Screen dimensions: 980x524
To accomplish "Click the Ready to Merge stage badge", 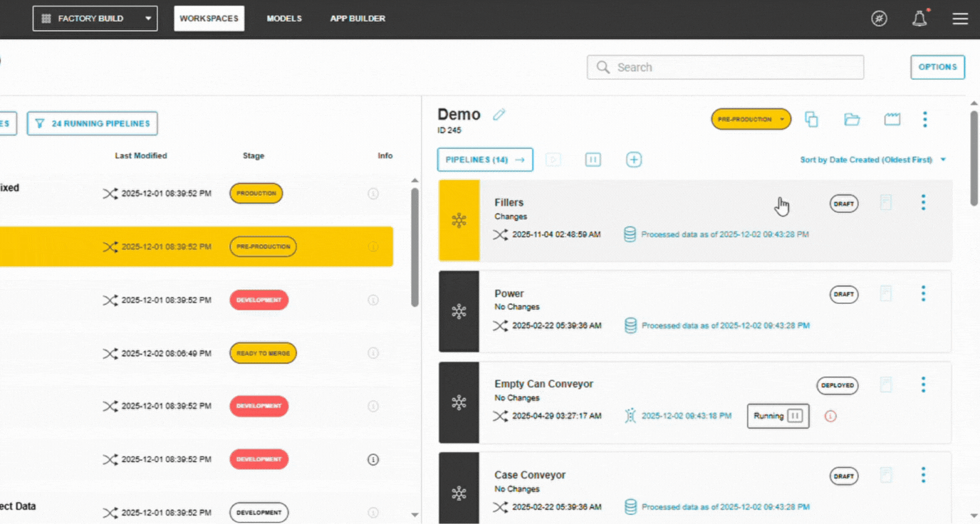I will click(x=263, y=353).
